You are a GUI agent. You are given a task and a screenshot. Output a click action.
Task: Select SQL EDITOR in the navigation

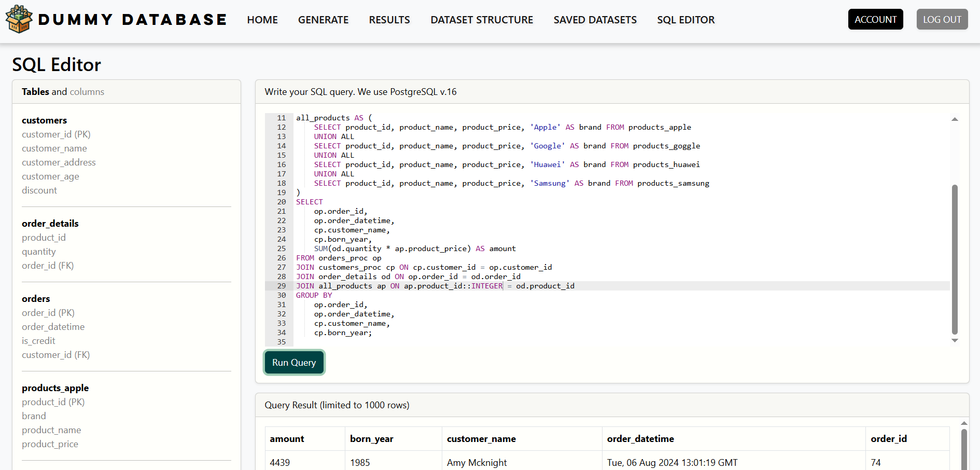coord(685,20)
